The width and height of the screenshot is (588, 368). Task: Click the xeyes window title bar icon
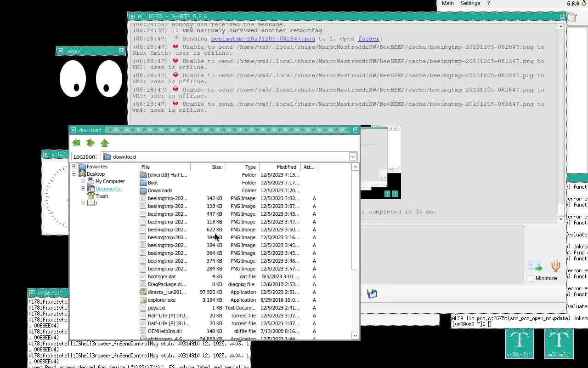(x=60, y=51)
